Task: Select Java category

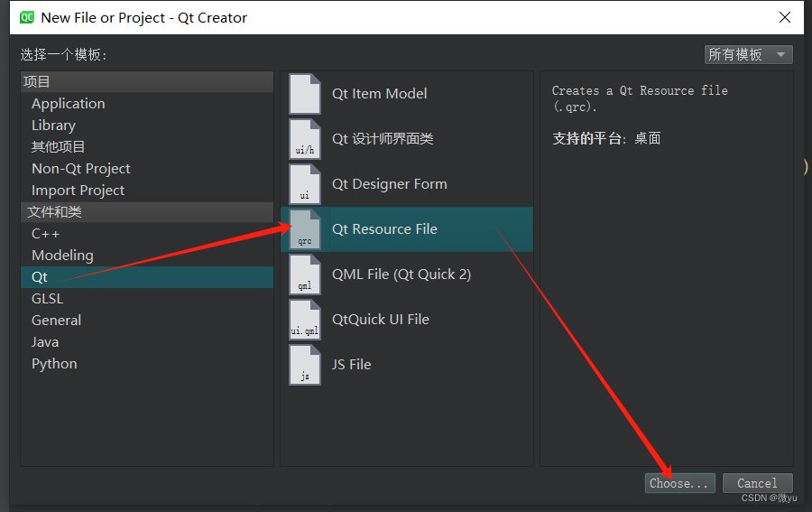Action: pos(147,342)
